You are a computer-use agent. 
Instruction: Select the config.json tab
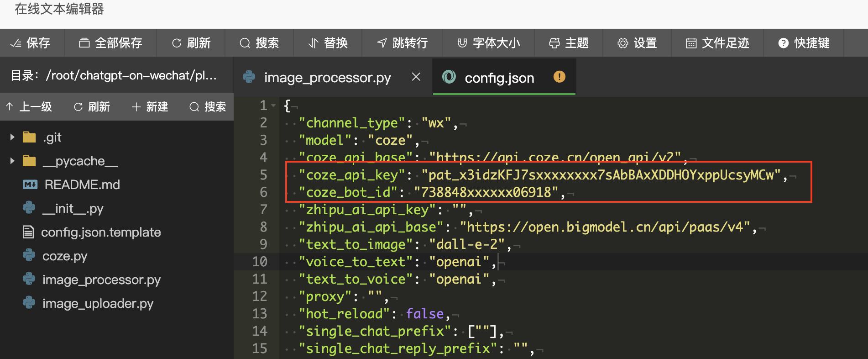coord(499,78)
